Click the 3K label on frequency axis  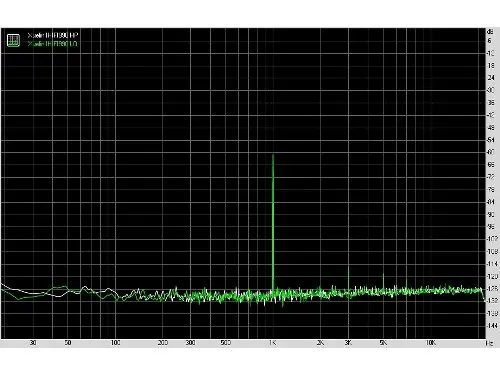tap(348, 343)
